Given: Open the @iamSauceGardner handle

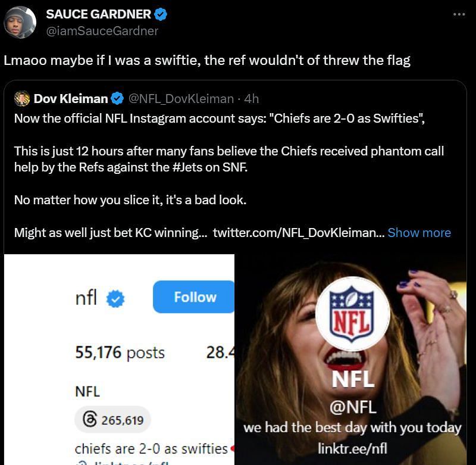Looking at the screenshot, I should [102, 31].
